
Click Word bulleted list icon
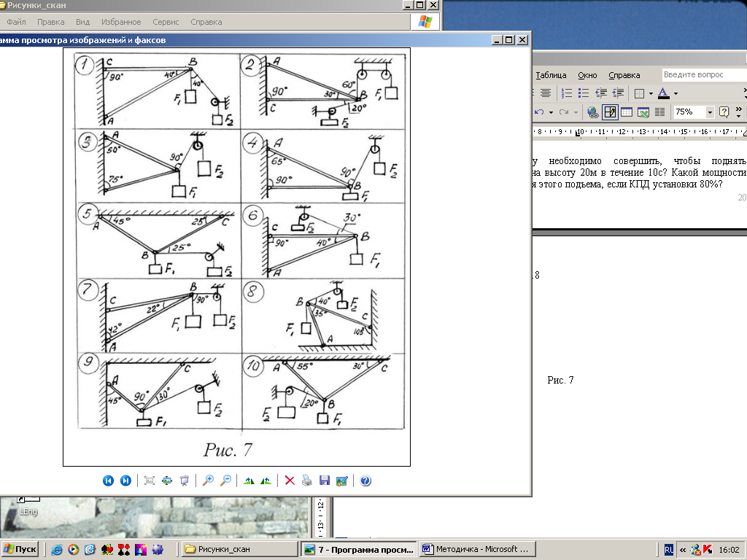point(584,93)
